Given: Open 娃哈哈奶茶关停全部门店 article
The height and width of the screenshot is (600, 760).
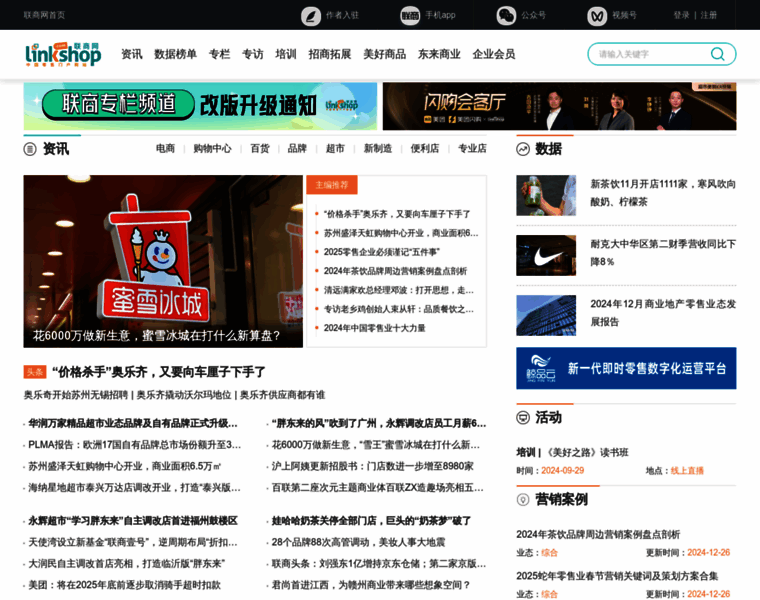Looking at the screenshot, I should (371, 521).
